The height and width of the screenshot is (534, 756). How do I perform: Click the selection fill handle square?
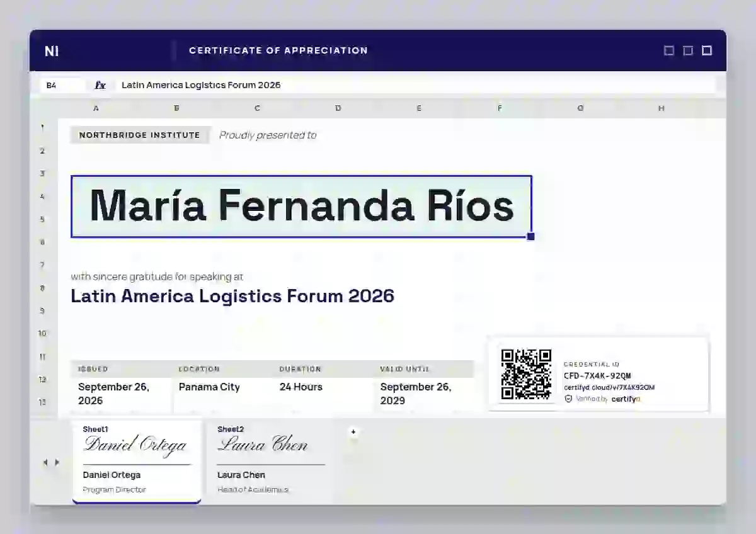click(x=530, y=236)
